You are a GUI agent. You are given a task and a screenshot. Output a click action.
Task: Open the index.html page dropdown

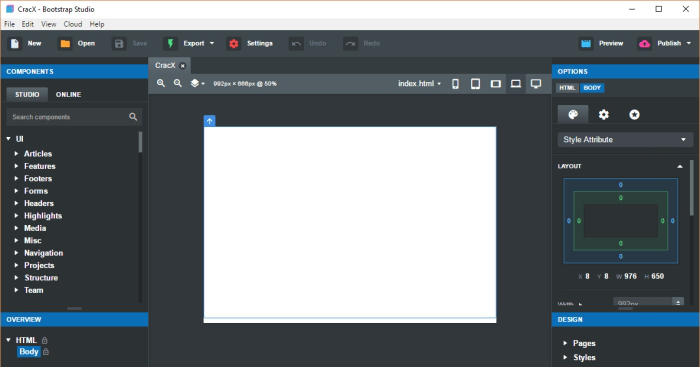(x=419, y=84)
